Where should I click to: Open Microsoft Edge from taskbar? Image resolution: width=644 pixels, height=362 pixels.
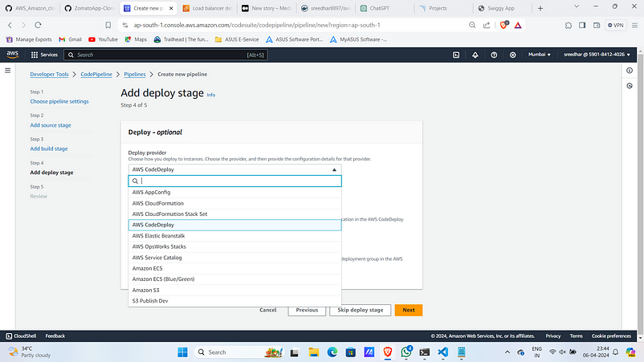(x=332, y=352)
